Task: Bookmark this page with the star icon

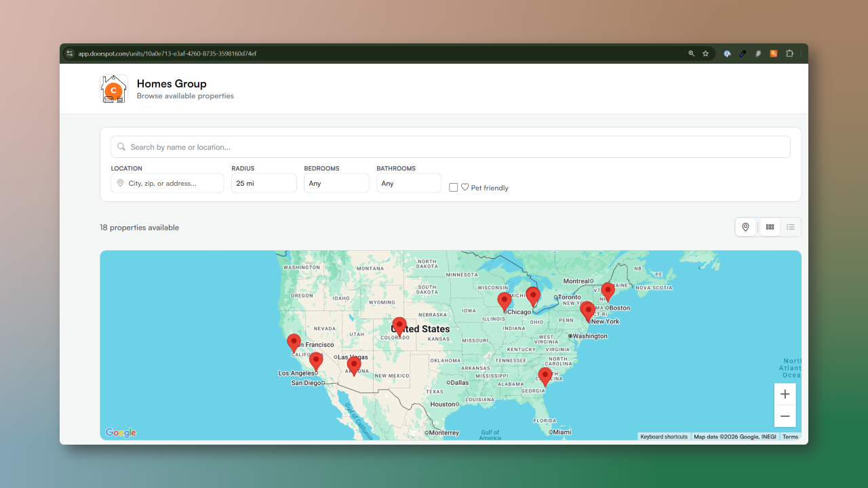Action: 705,54
